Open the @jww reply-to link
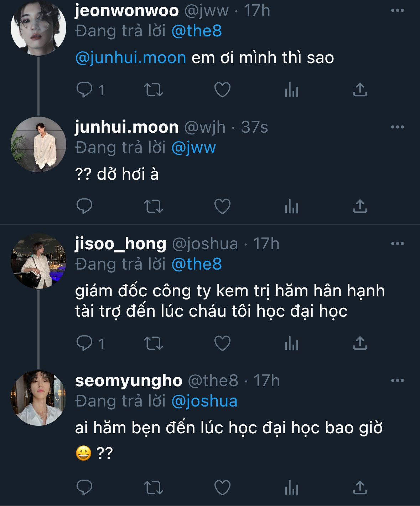Image resolution: width=420 pixels, height=506 pixels. click(x=193, y=148)
